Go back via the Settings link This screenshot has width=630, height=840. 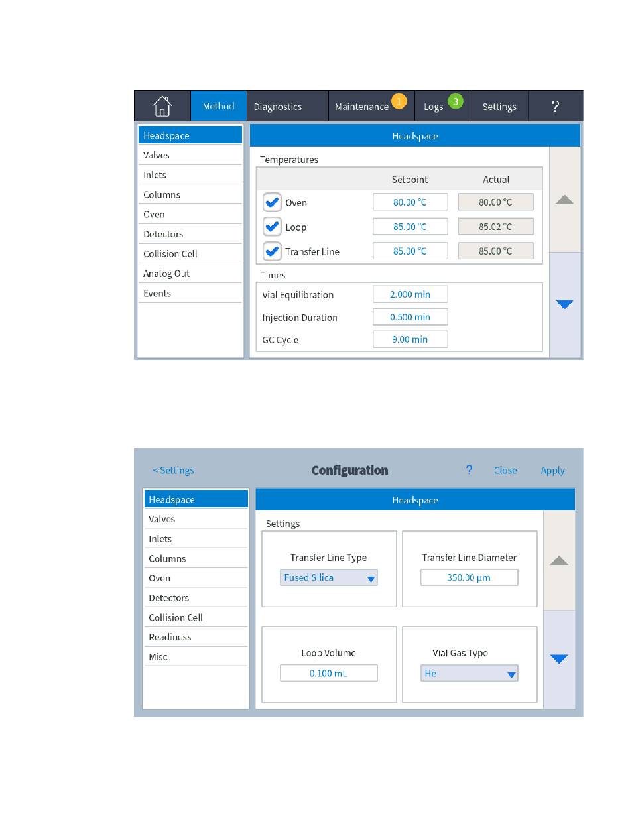coord(173,470)
